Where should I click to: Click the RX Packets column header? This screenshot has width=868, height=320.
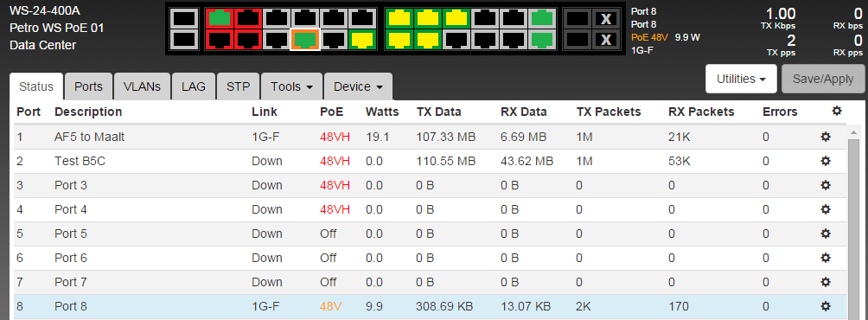(x=701, y=112)
